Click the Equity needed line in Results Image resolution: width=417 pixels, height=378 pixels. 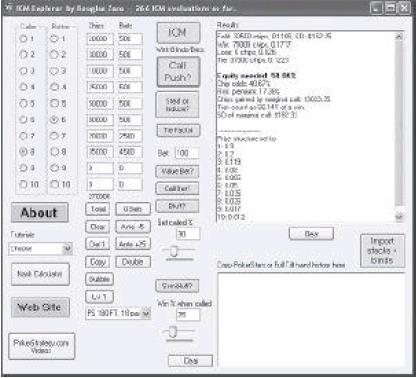256,76
